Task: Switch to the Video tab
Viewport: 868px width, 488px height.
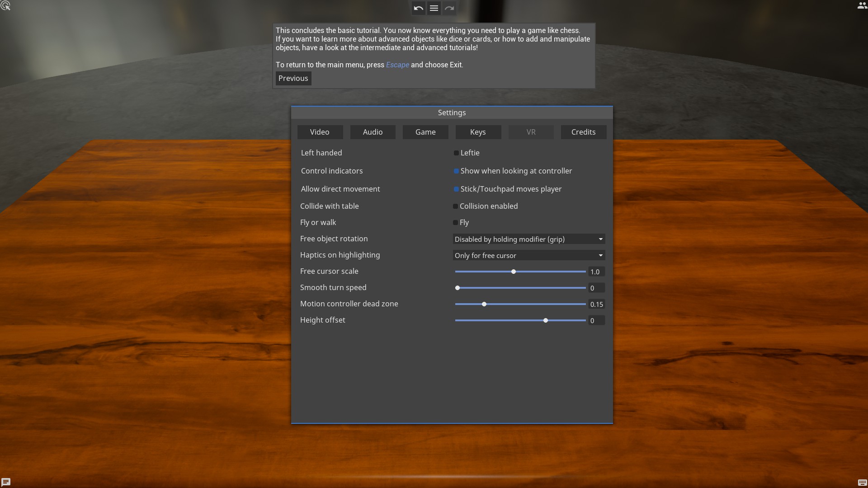Action: 320,132
